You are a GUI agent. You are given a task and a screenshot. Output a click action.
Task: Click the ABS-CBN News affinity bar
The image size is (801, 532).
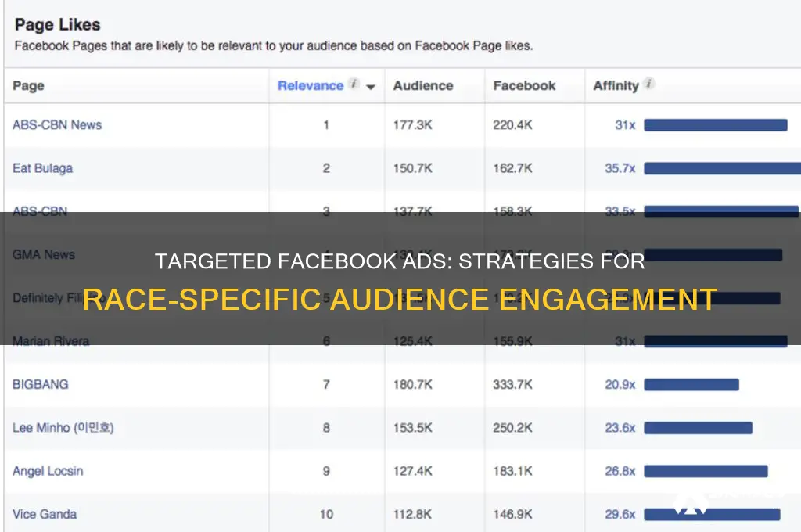pyautogui.click(x=716, y=125)
